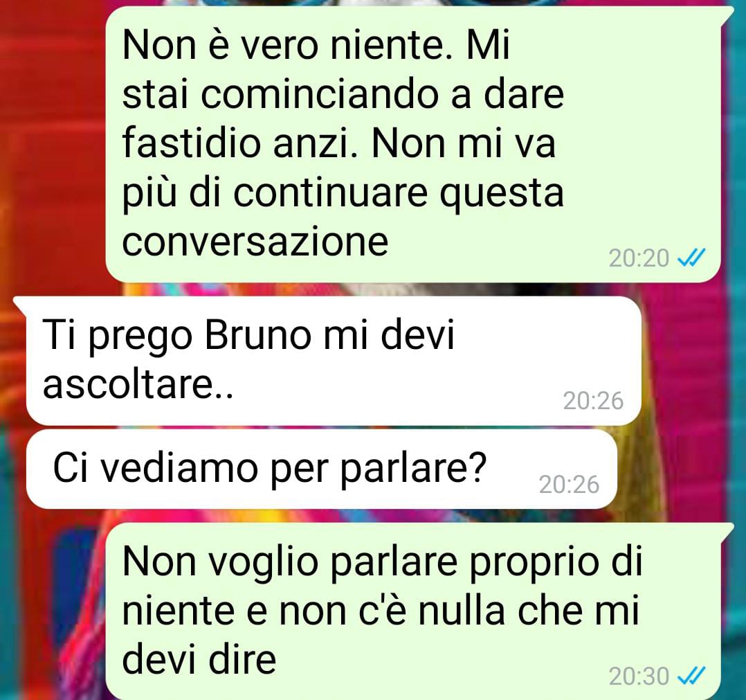
Task: Tap the blue read checkmarks at 20:30
Action: point(691,676)
